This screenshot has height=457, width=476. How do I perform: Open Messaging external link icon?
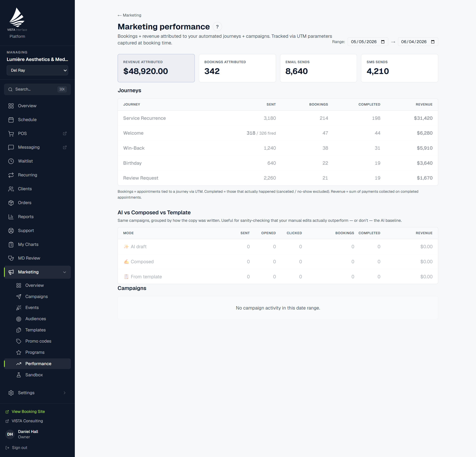click(x=65, y=147)
